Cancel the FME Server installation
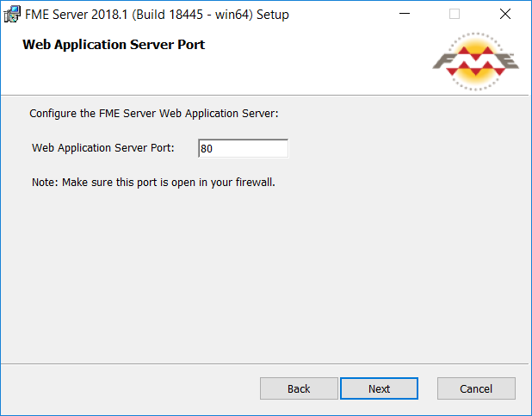532x416 pixels. click(476, 388)
